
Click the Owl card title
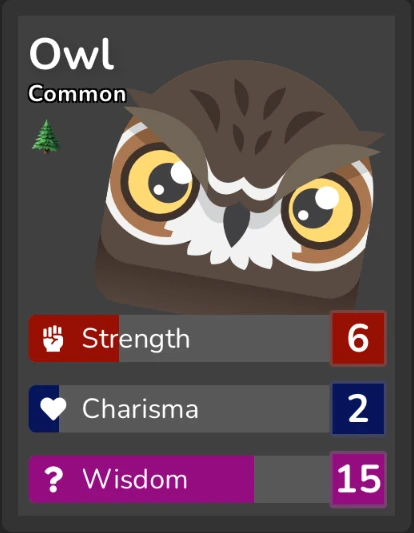tap(71, 54)
